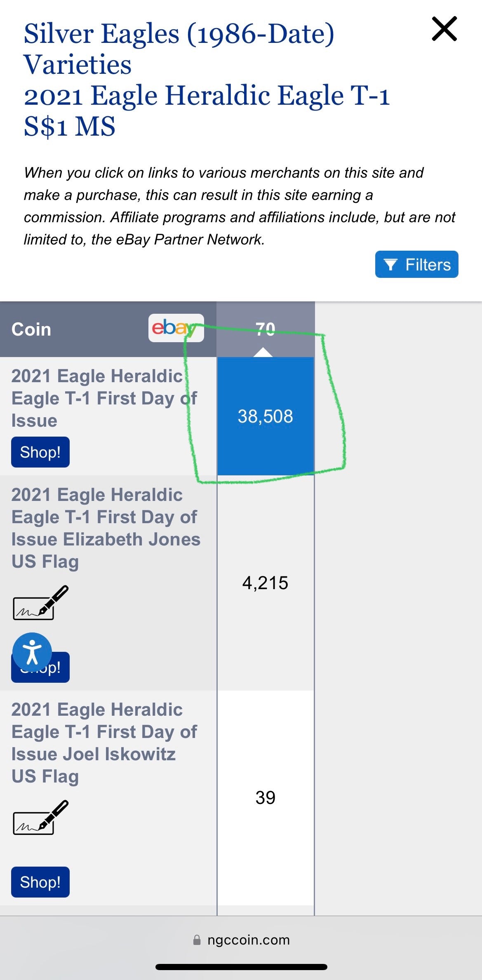Screen dimensions: 482x980
Task: Click the eBay logo in table header
Action: coord(176,328)
